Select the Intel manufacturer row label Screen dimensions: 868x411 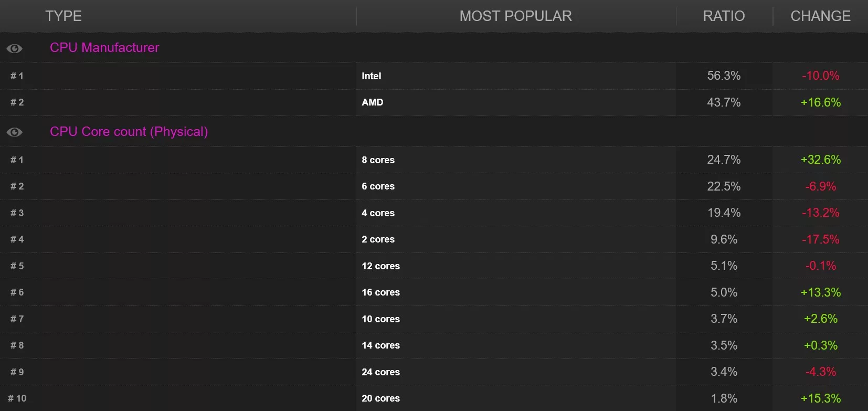pyautogui.click(x=372, y=76)
